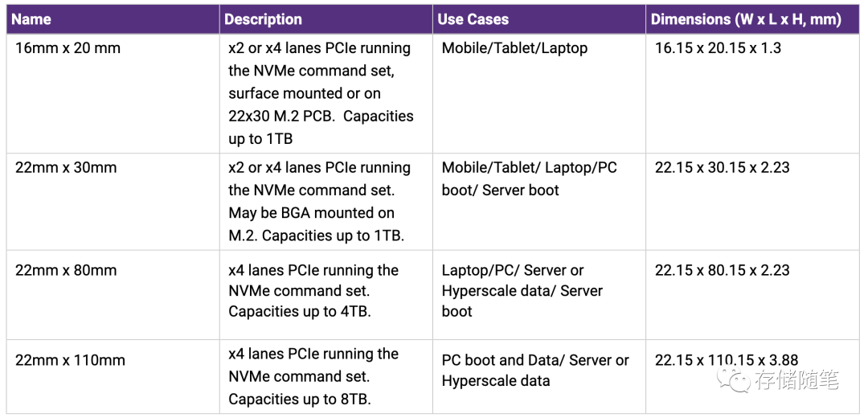Viewport: 868px width, 418px height.
Task: Select the 22mm x 80mm name cell
Action: [x=113, y=294]
